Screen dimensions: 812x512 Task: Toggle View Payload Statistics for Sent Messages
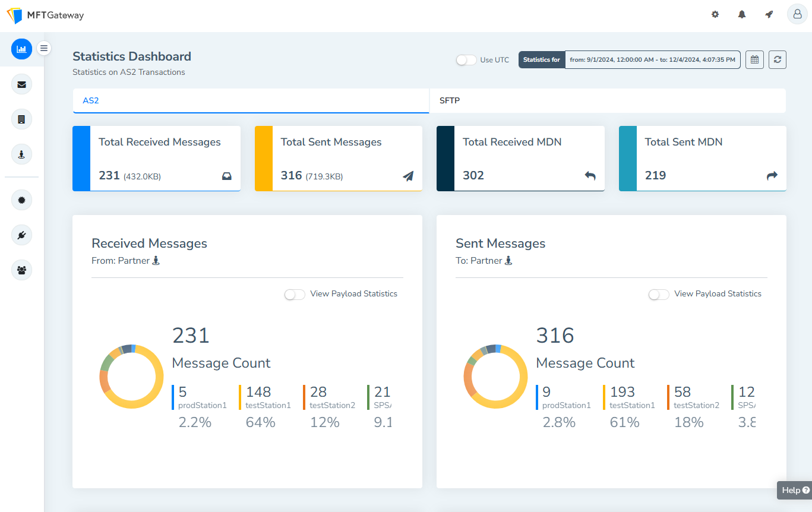click(659, 295)
